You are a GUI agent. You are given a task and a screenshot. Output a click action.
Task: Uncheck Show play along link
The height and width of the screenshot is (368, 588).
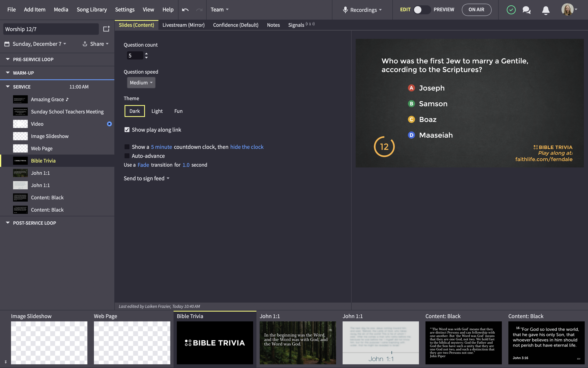127,130
